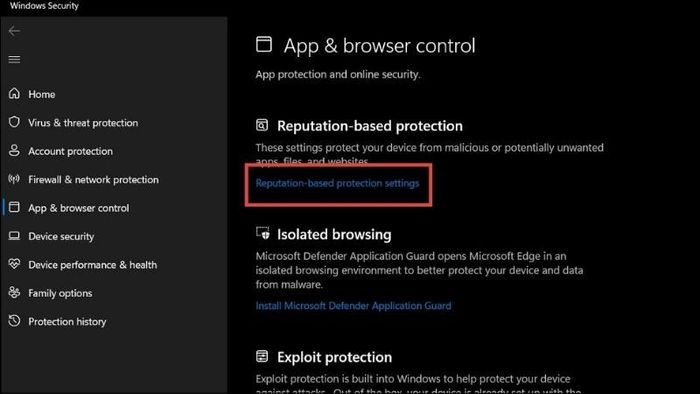Click the Virus & threat protection shield icon

pos(14,122)
